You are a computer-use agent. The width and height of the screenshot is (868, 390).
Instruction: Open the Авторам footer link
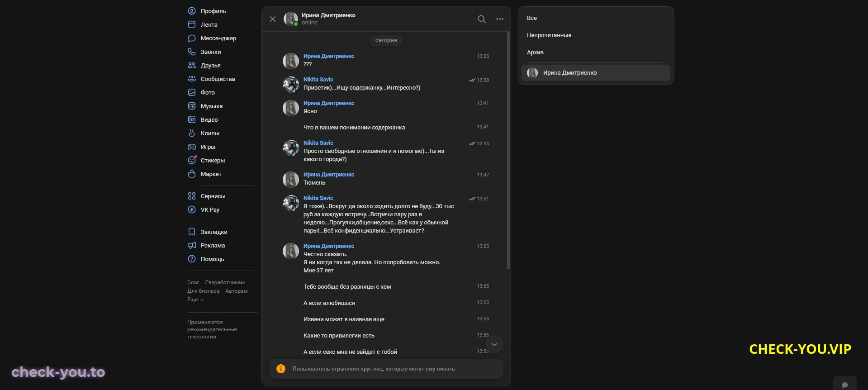pyautogui.click(x=237, y=291)
